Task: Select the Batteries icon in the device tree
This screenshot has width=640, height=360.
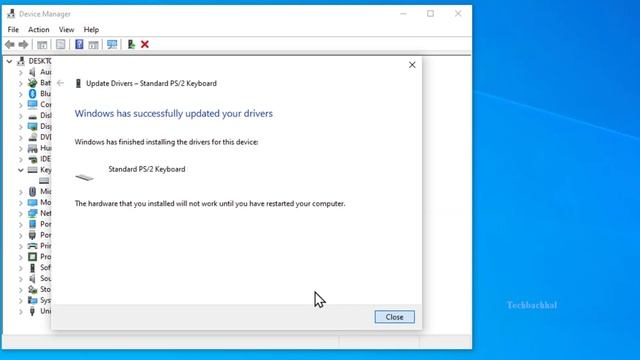Action: [32, 83]
